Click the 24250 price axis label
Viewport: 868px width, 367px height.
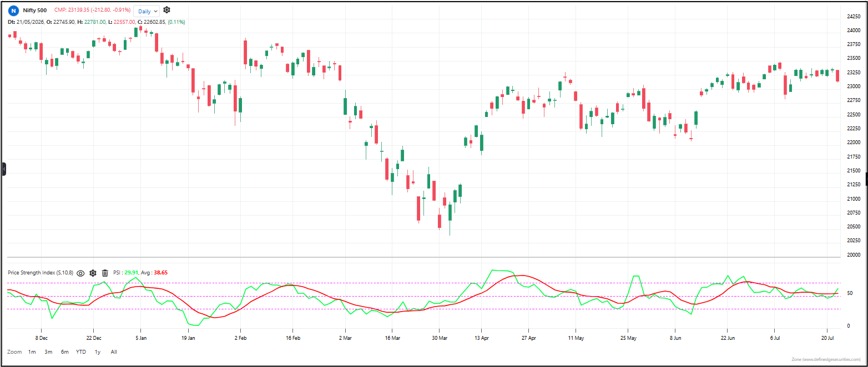[853, 17]
